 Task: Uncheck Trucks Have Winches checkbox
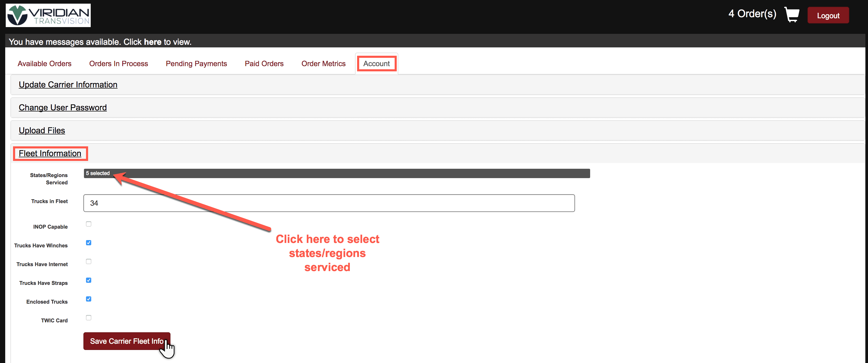(89, 243)
